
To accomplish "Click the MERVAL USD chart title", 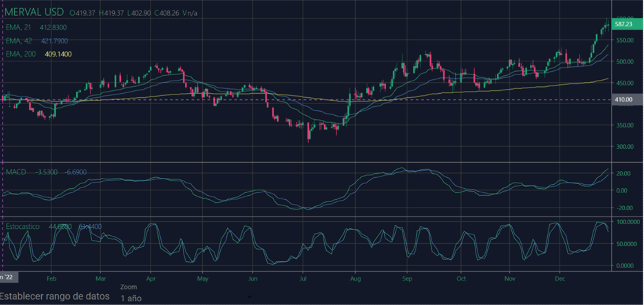I will pos(34,12).
